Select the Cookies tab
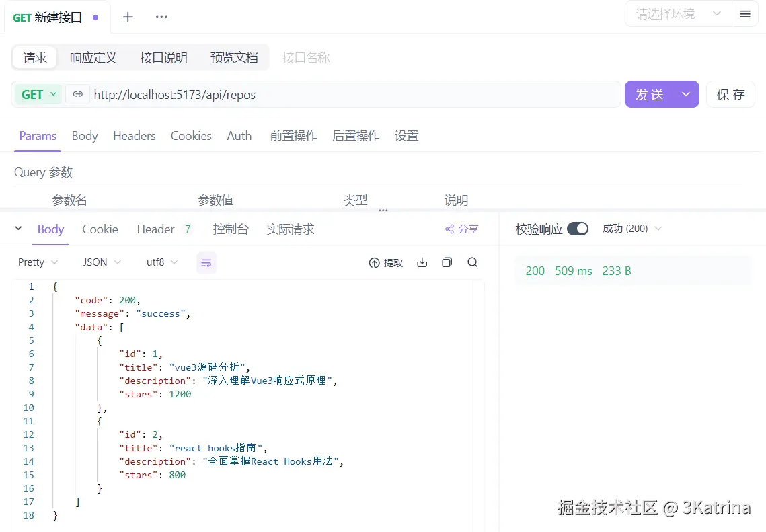The width and height of the screenshot is (766, 532). click(x=191, y=136)
